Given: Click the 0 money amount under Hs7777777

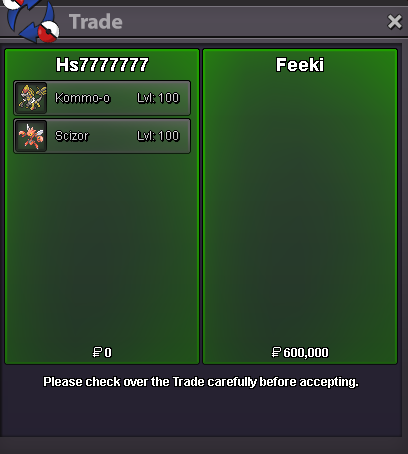Looking at the screenshot, I should [x=108, y=353].
